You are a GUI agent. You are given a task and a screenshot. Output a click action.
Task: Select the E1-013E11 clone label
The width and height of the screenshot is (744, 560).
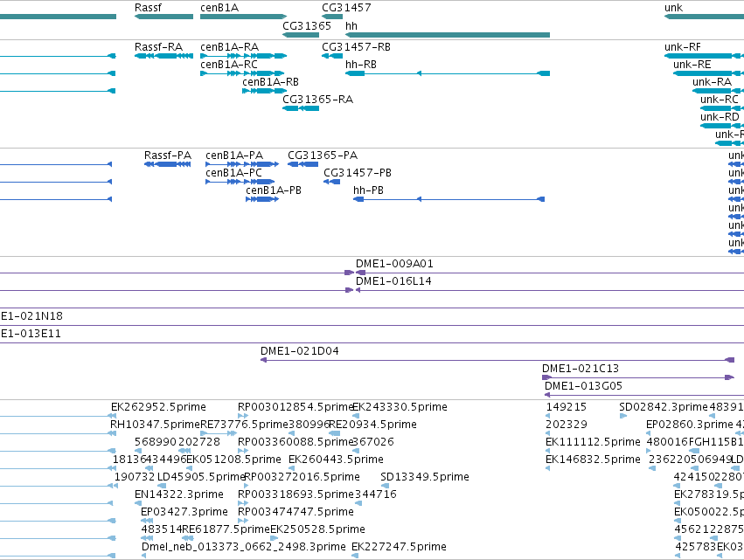click(31, 334)
